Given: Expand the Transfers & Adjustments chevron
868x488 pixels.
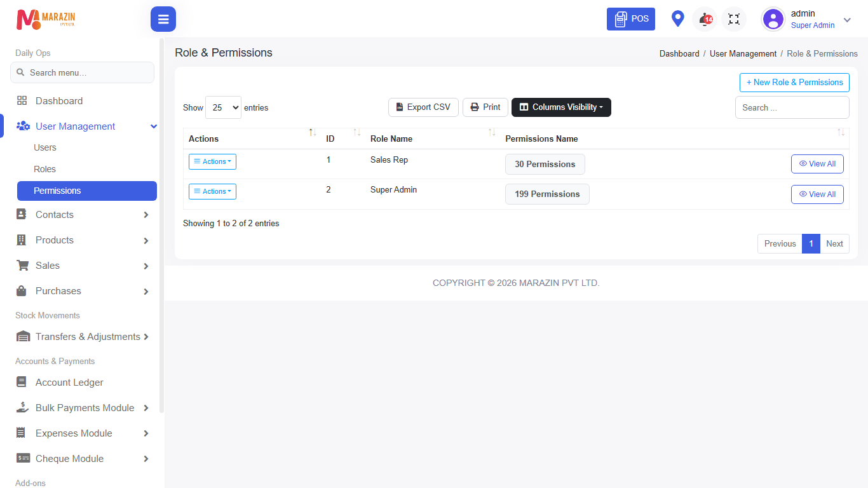Looking at the screenshot, I should [x=146, y=337].
